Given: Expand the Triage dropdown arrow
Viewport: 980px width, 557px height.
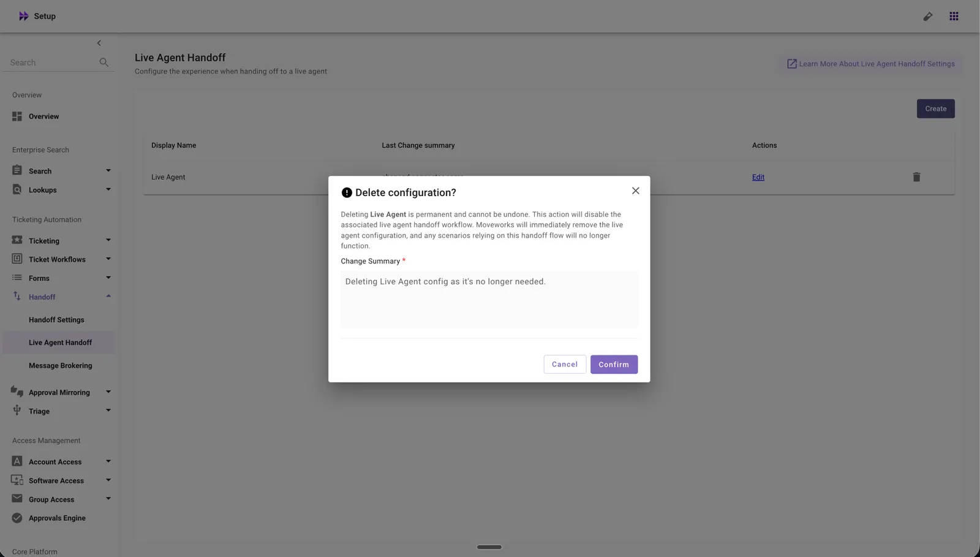Looking at the screenshot, I should (x=108, y=411).
